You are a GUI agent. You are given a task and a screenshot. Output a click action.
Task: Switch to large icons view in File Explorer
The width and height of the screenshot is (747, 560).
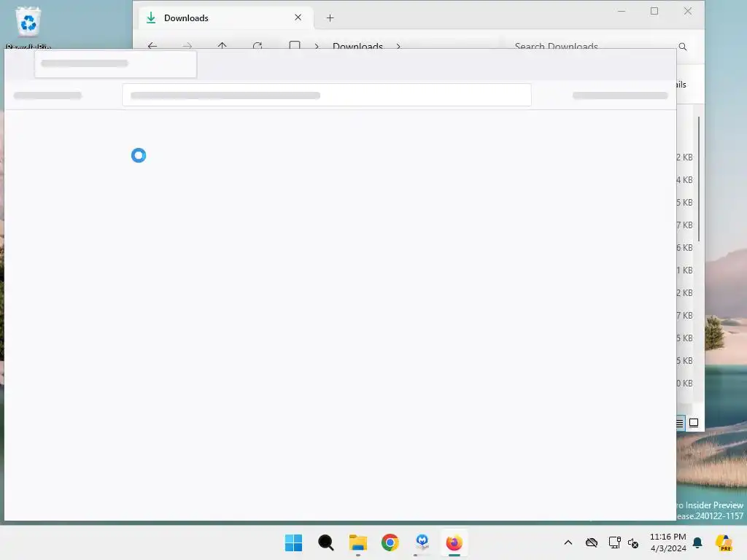pos(694,423)
